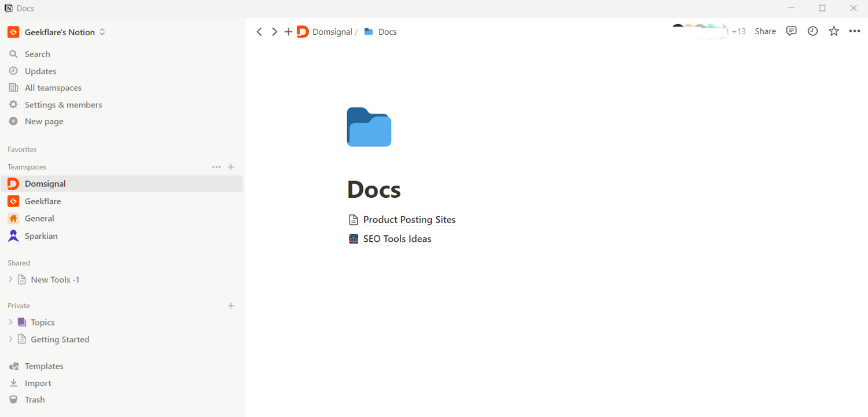Open page history clock icon

[x=813, y=31]
